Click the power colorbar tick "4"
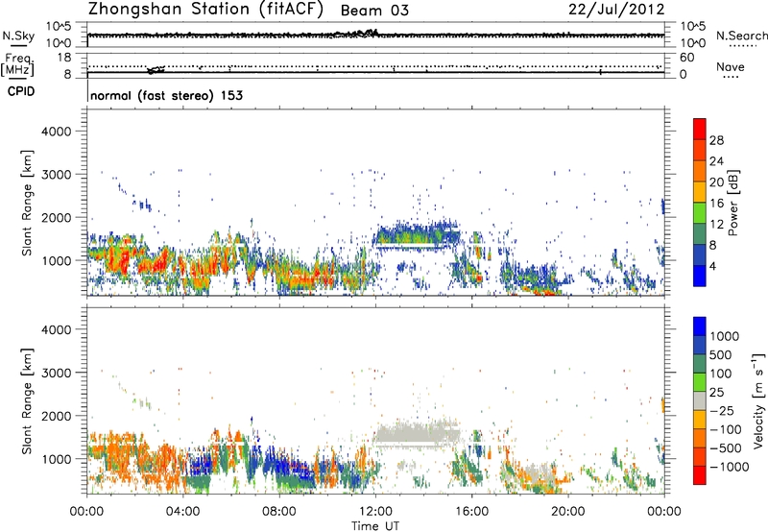 712,267
